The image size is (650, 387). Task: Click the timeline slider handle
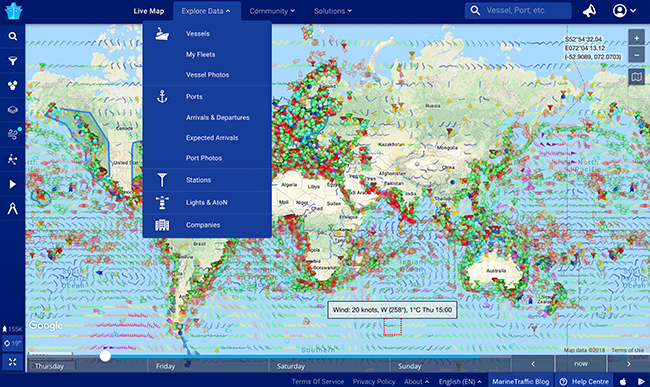[105, 356]
